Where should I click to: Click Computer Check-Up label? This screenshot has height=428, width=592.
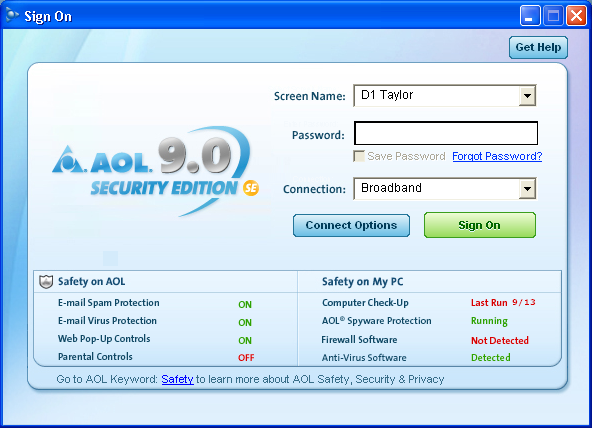tap(365, 303)
